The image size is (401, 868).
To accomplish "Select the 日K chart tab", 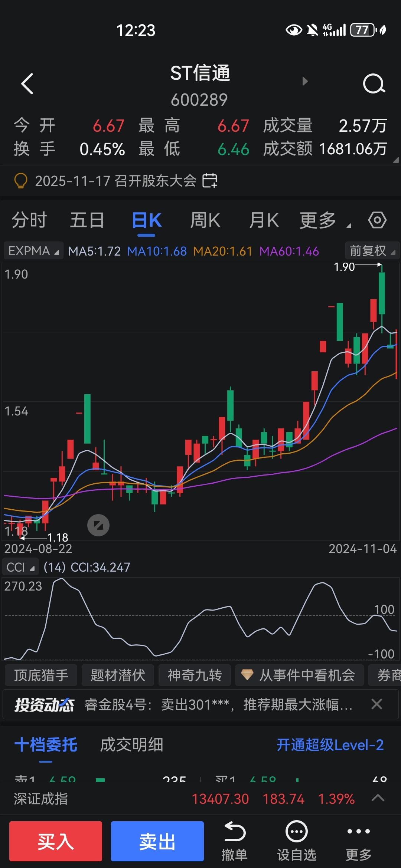I will pos(147,220).
